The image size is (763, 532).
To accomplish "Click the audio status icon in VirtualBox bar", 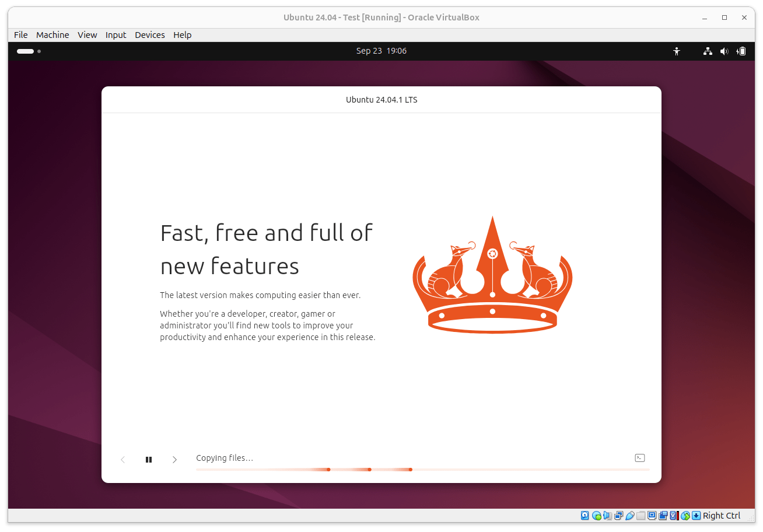I will point(607,516).
